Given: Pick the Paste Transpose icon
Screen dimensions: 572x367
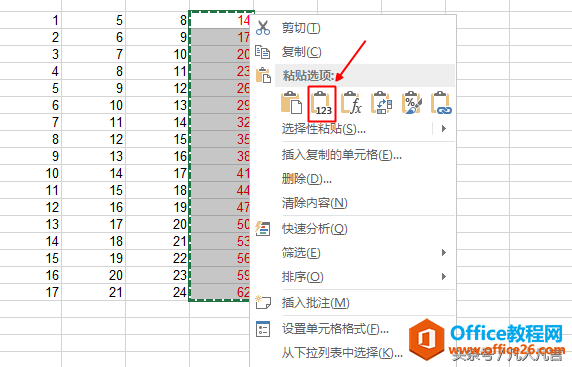Looking at the screenshot, I should 382,103.
